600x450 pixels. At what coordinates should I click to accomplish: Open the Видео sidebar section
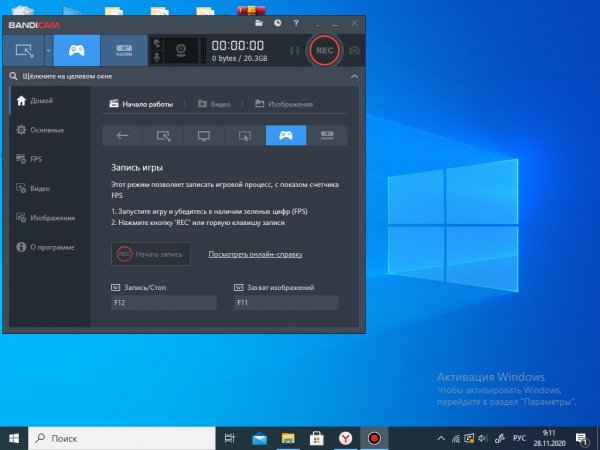coord(50,188)
